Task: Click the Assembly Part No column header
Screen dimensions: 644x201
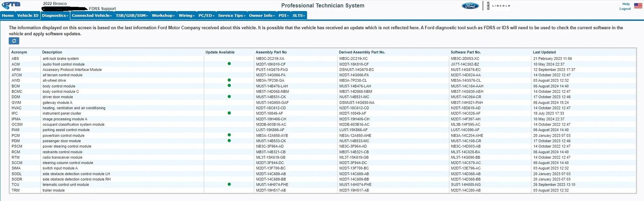Action: [271, 52]
